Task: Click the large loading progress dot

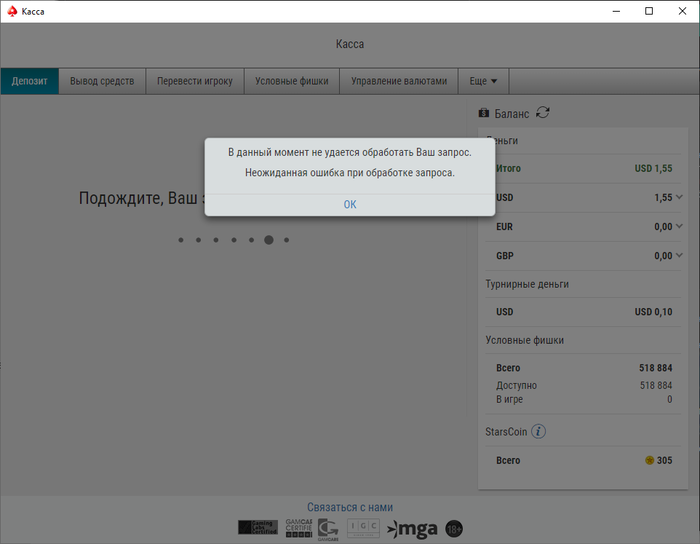Action: click(x=269, y=240)
